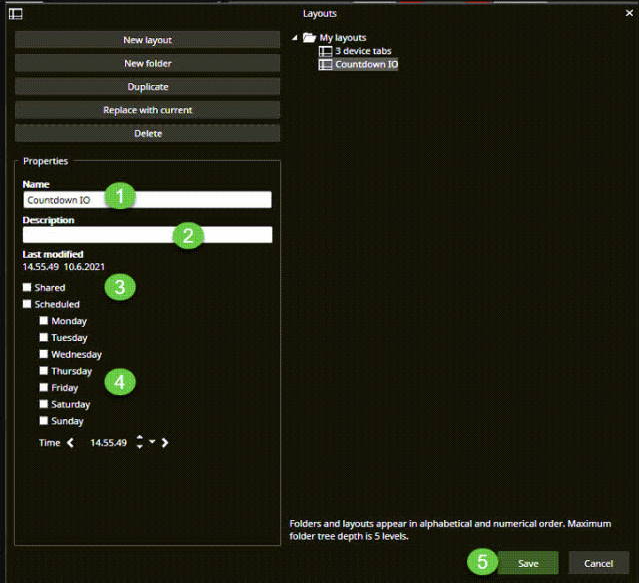Check the Sunday checkbox
639x585 pixels.
coord(44,421)
